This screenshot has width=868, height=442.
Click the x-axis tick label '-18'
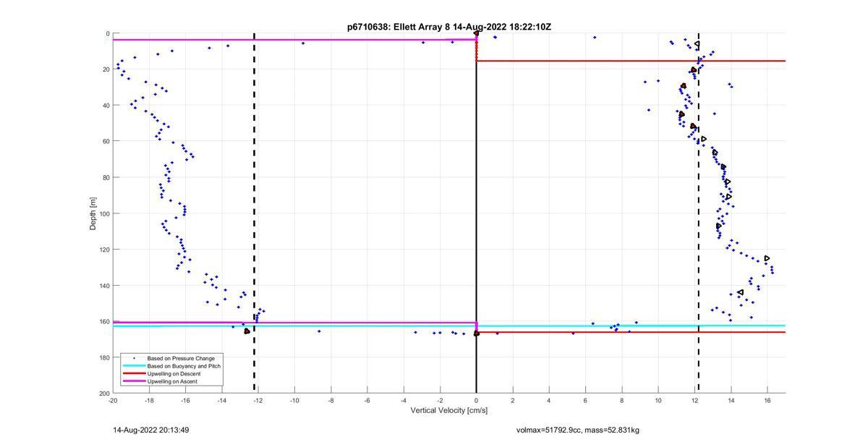149,400
